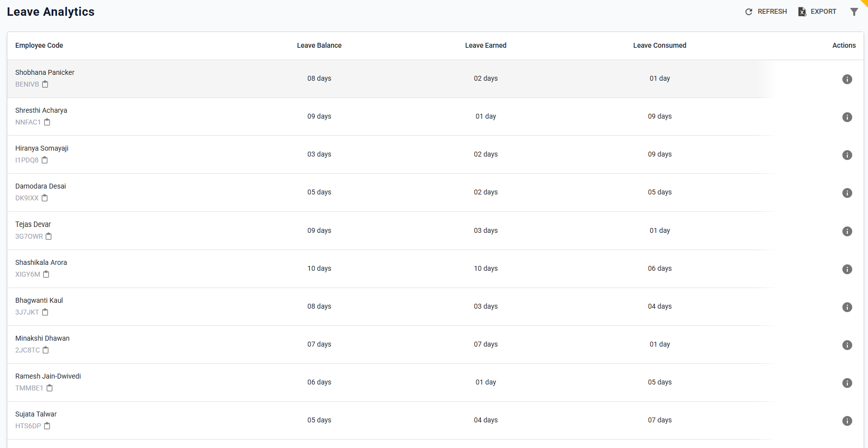Click the REFRESH button label
The height and width of the screenshot is (448, 868).
pyautogui.click(x=772, y=11)
